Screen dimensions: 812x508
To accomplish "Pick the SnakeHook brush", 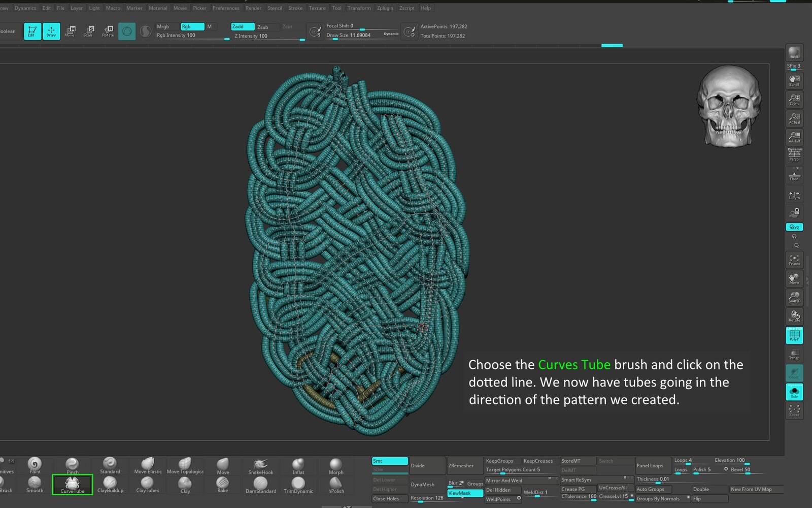I will pos(260,466).
